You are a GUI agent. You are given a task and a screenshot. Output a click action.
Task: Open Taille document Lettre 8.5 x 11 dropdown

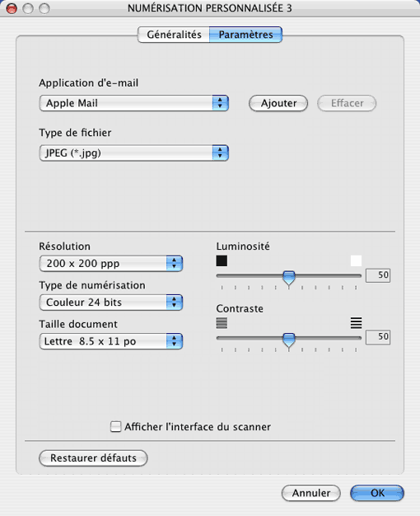[110, 341]
